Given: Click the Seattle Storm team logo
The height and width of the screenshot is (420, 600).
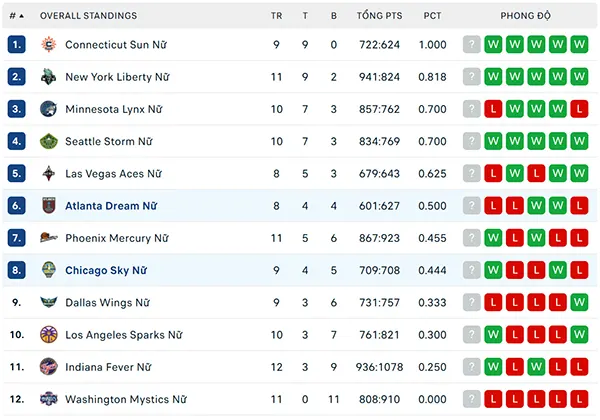Looking at the screenshot, I should pos(49,142).
